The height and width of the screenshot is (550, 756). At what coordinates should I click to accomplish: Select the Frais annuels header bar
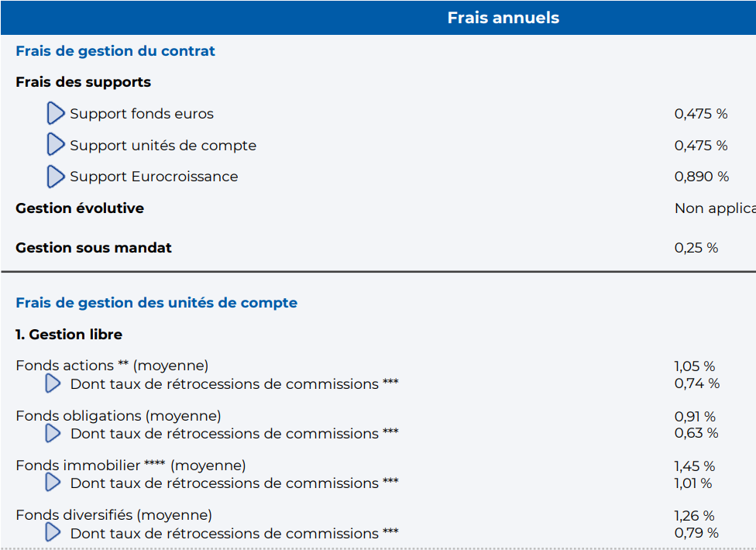coord(378,18)
